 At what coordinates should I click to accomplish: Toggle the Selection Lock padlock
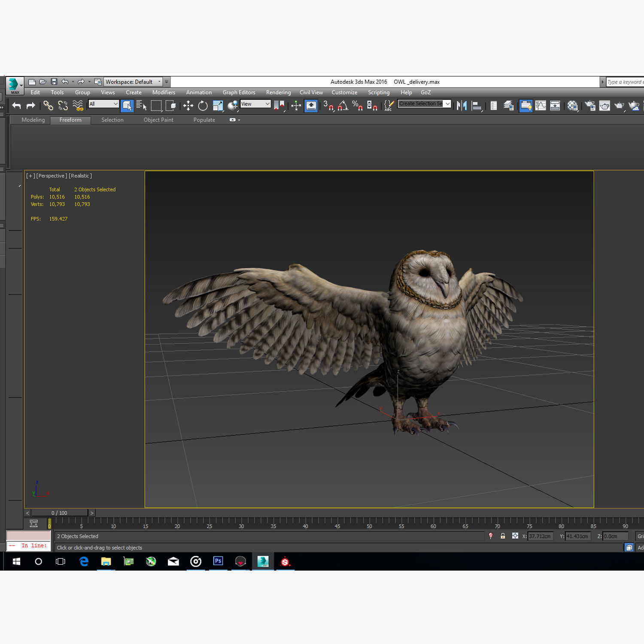pyautogui.click(x=503, y=536)
